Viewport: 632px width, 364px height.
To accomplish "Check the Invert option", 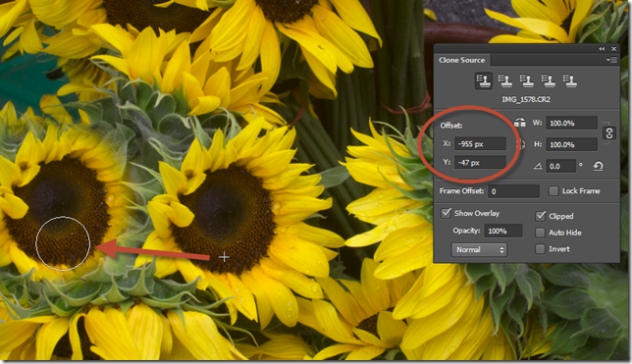I will 540,249.
